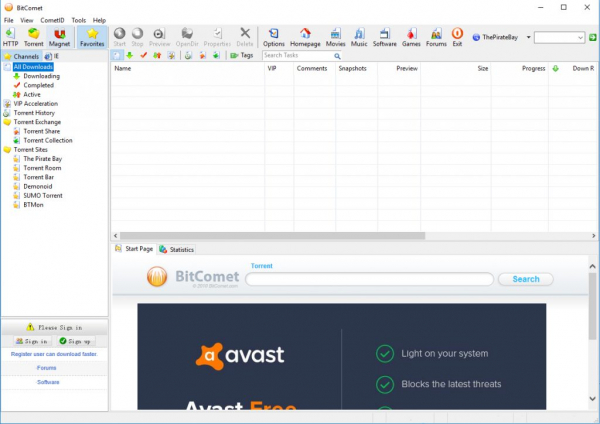Click the green arrow column header icon
This screenshot has width=600, height=424.
point(556,68)
